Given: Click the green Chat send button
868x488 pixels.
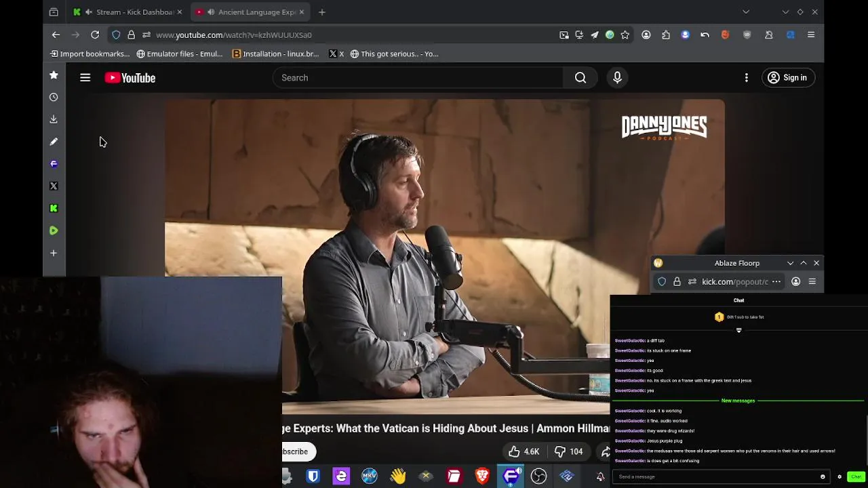Looking at the screenshot, I should point(856,476).
